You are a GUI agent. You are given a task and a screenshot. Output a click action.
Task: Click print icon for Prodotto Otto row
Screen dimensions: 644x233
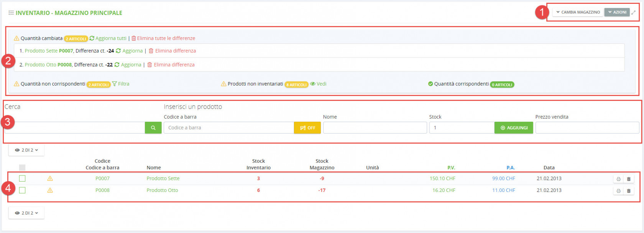pyautogui.click(x=618, y=191)
